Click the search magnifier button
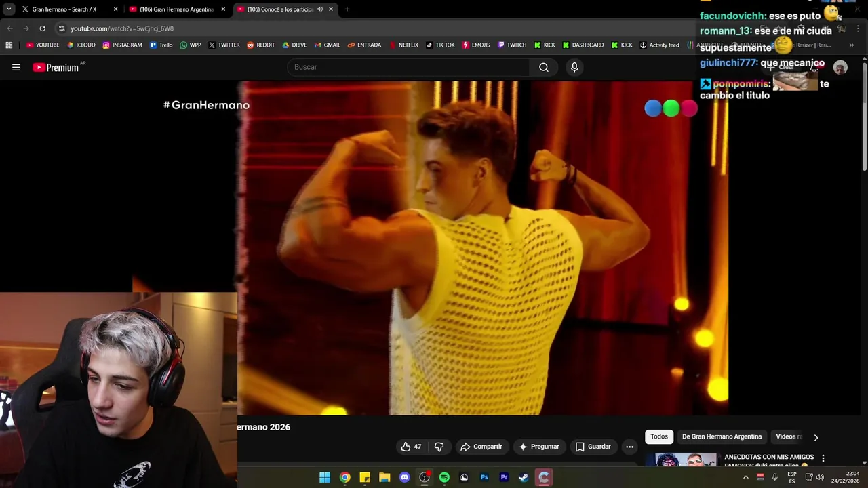Viewport: 868px width, 488px height. click(543, 67)
